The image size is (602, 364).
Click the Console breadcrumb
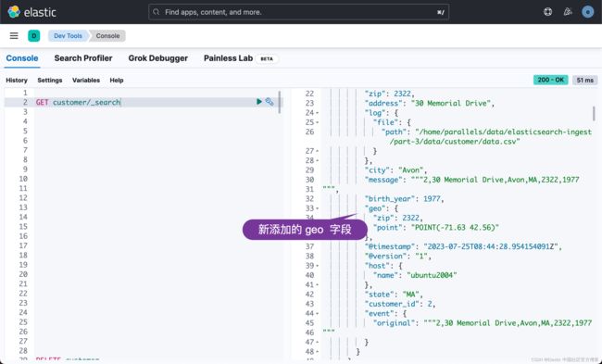click(107, 36)
